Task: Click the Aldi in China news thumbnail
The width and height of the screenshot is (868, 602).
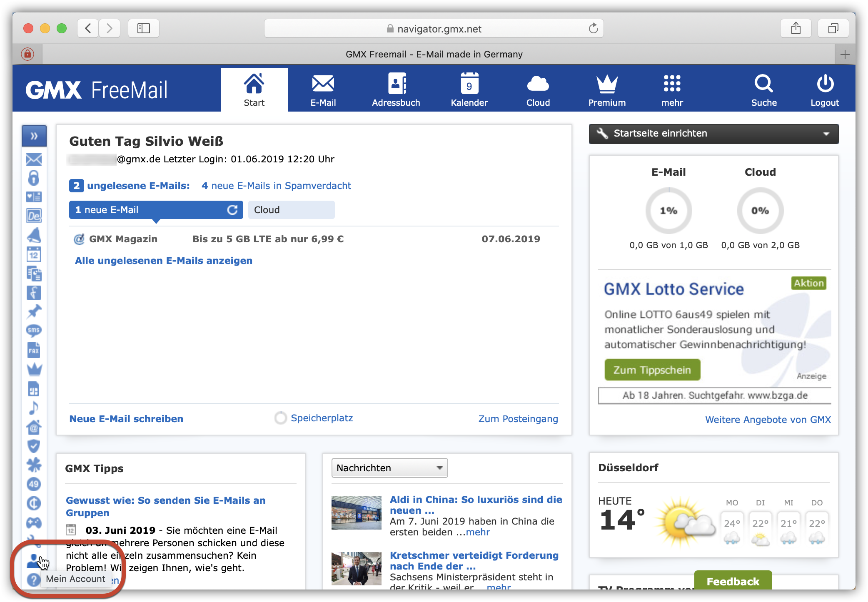Action: click(x=357, y=512)
